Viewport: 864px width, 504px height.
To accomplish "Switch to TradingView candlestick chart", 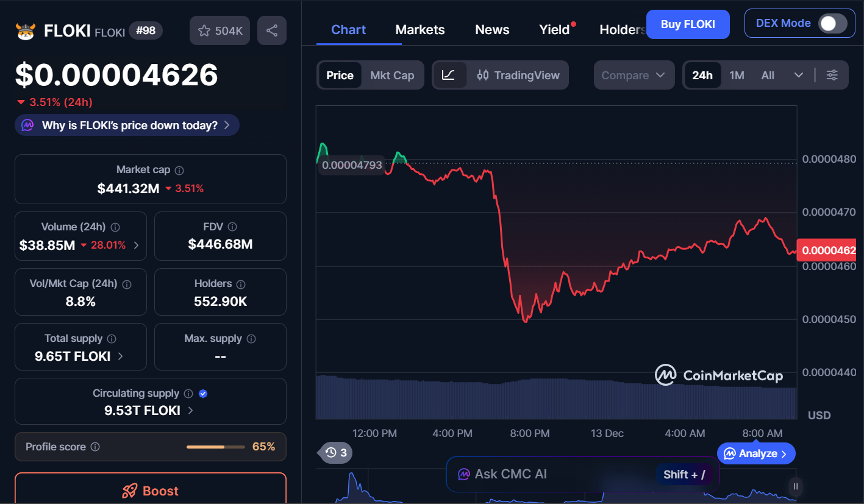I will [x=518, y=75].
